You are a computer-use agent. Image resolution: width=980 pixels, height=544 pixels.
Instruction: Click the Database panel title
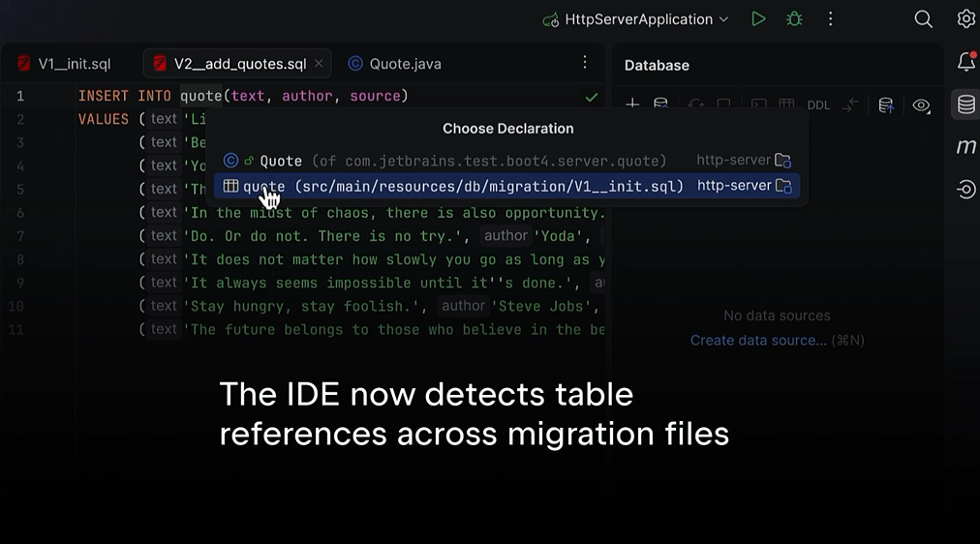pos(657,65)
